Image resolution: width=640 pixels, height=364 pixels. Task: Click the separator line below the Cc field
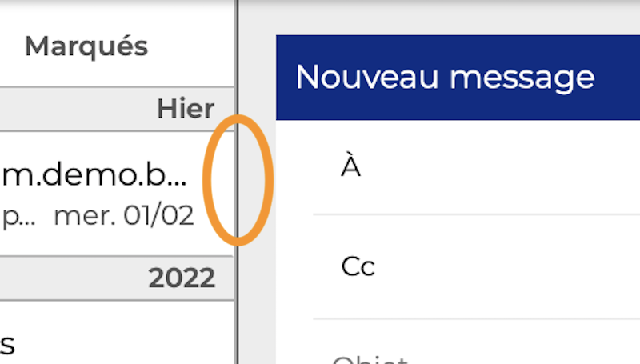(476, 318)
